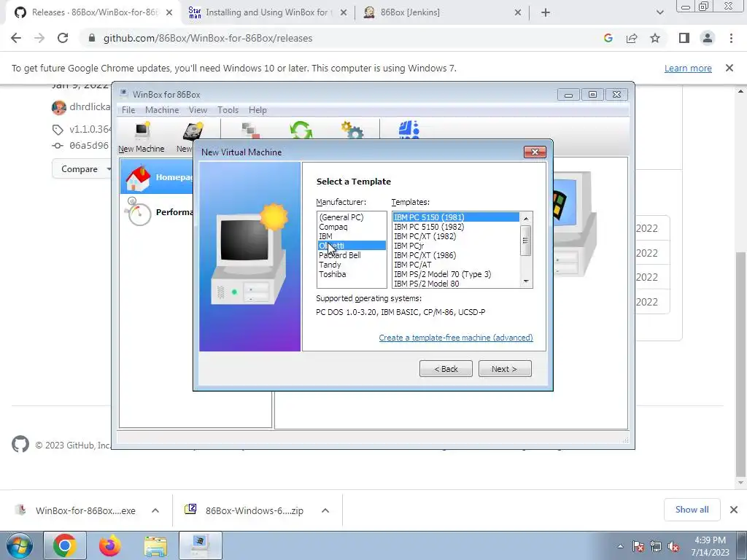747x560 pixels.
Task: Open the Tools menu in WinBox
Action: [x=228, y=110]
